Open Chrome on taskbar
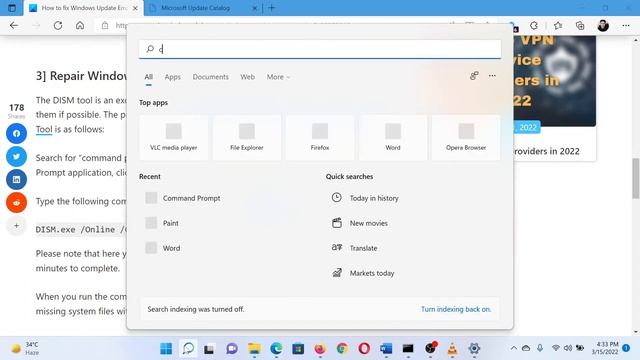640x360 pixels. pyautogui.click(x=342, y=349)
